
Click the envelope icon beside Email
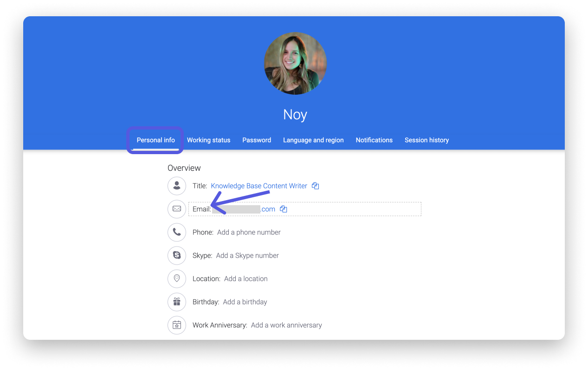176,209
